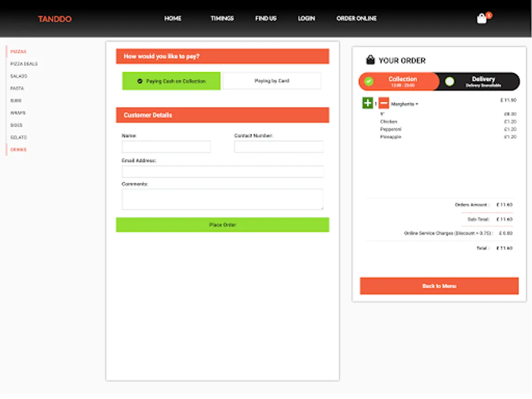Viewport: 532px width, 399px height.
Task: Click the green circle icon on Delivery tab
Action: tap(450, 81)
